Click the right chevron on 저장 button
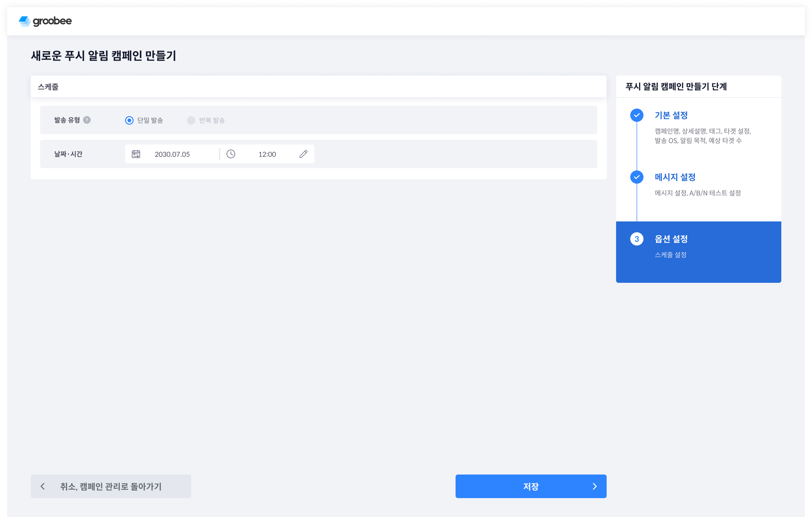Viewport: 812px width, 517px height. 595,486
